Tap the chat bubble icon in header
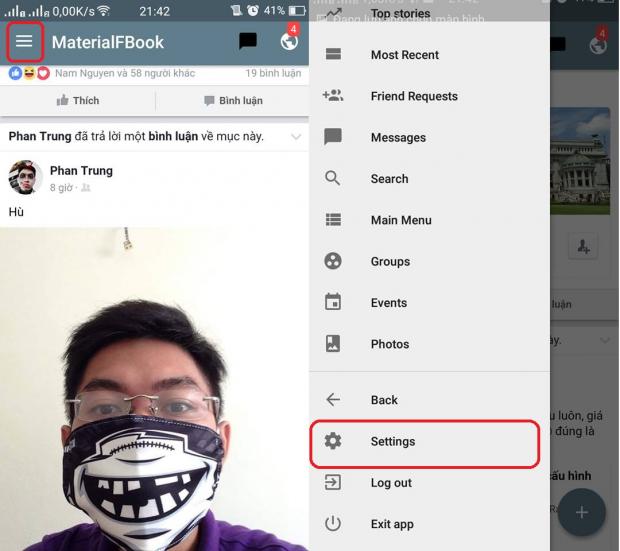 point(247,42)
